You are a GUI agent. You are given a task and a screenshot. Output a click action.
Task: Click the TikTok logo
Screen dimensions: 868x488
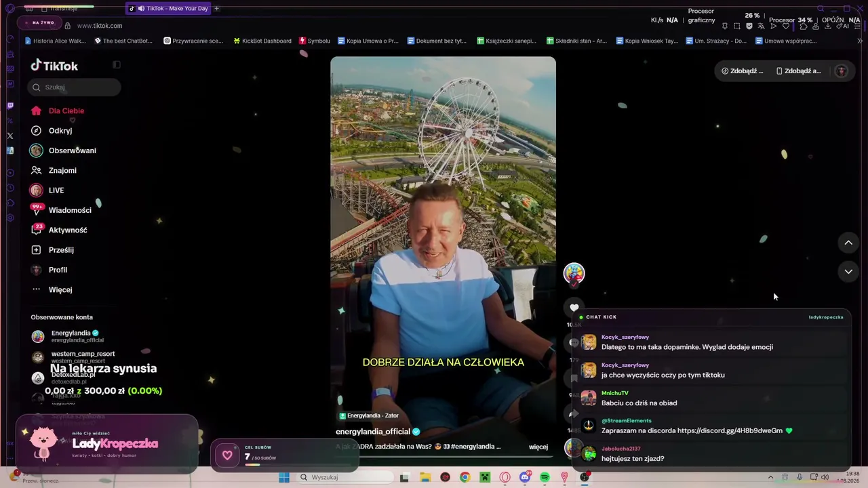pyautogui.click(x=54, y=66)
